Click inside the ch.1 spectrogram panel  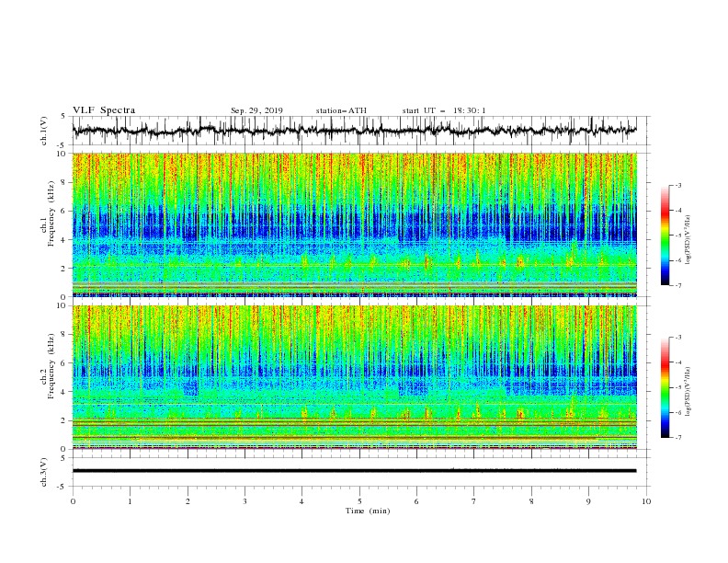point(355,224)
